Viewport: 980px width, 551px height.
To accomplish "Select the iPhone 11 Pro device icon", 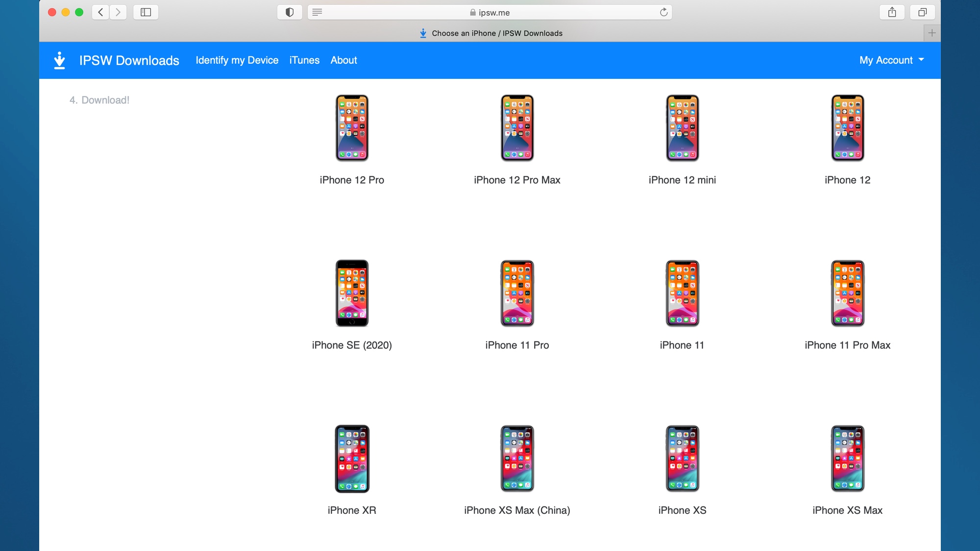I will [x=517, y=293].
